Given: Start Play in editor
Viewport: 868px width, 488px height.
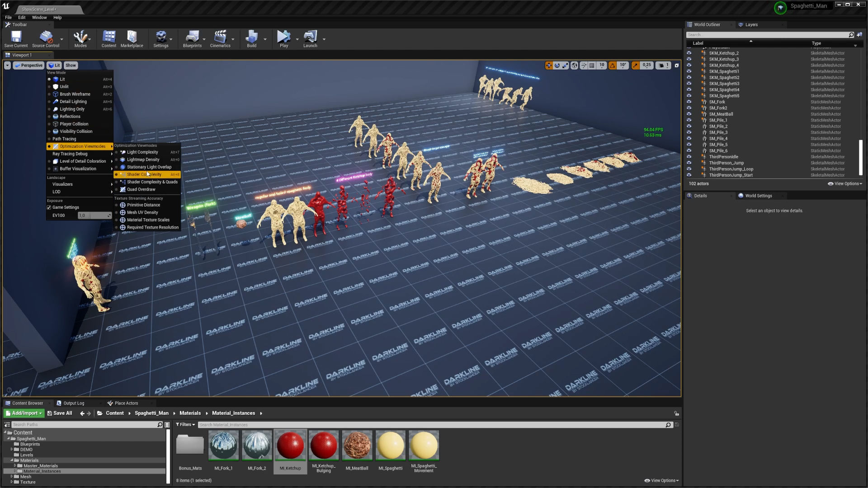Looking at the screenshot, I should point(284,39).
